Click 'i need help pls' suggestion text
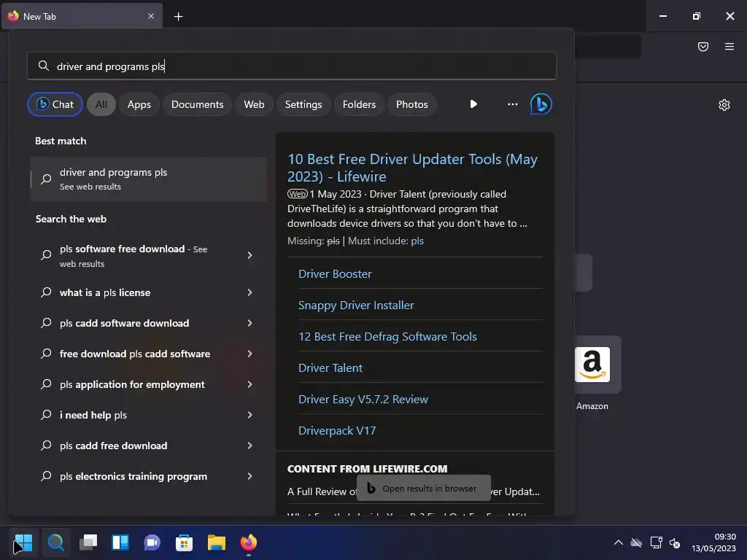Screen dimensions: 747x560 coord(93,415)
